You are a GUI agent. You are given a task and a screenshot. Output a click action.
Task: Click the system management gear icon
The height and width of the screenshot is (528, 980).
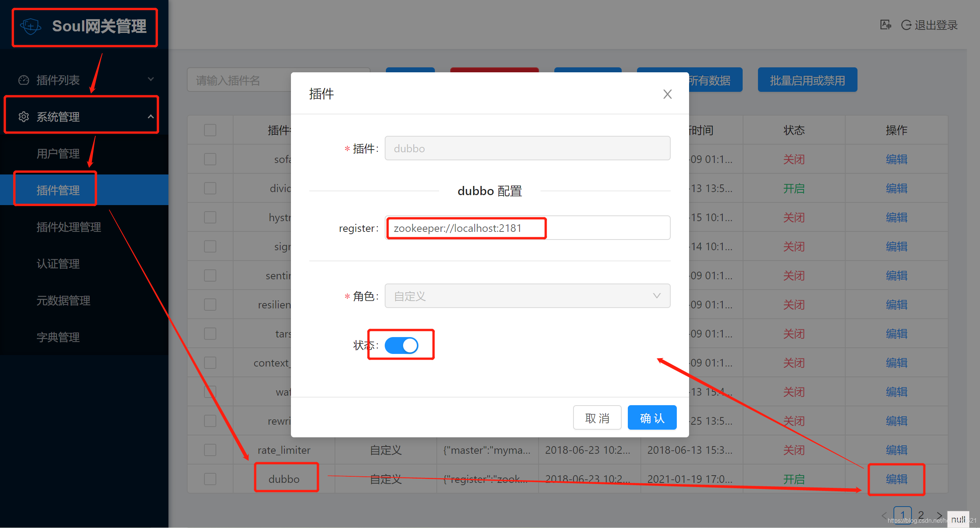tap(24, 117)
